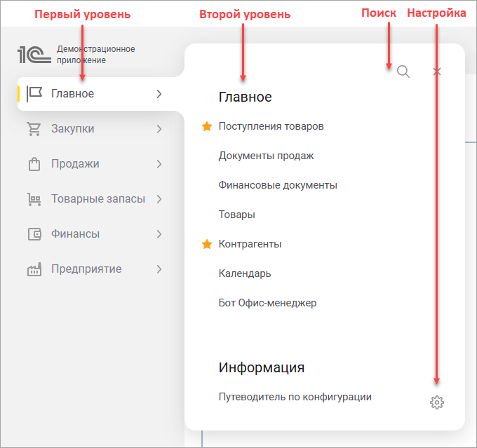
Task: Click the shopping bag icon for Продажи
Action: pyautogui.click(x=34, y=164)
